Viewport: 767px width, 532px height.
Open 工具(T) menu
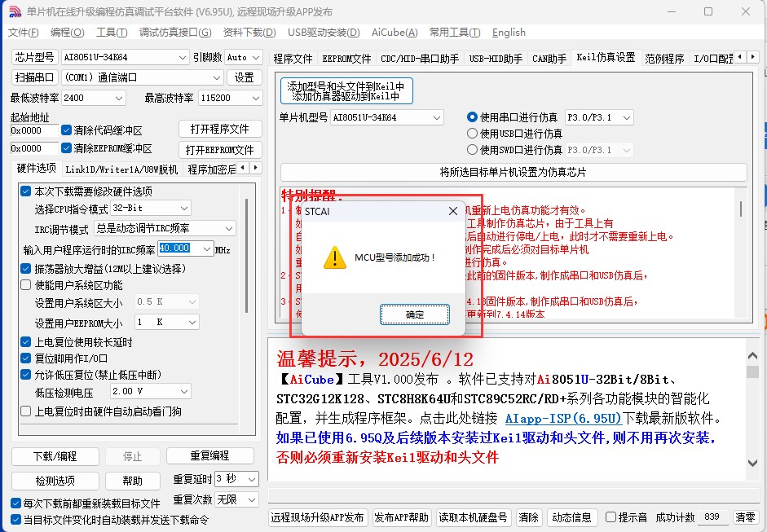pos(112,33)
